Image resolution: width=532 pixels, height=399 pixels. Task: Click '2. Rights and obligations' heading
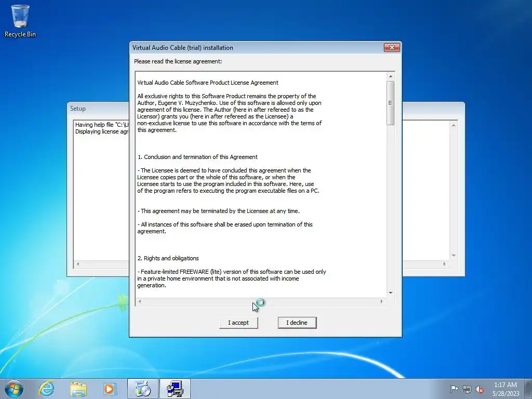click(x=168, y=258)
